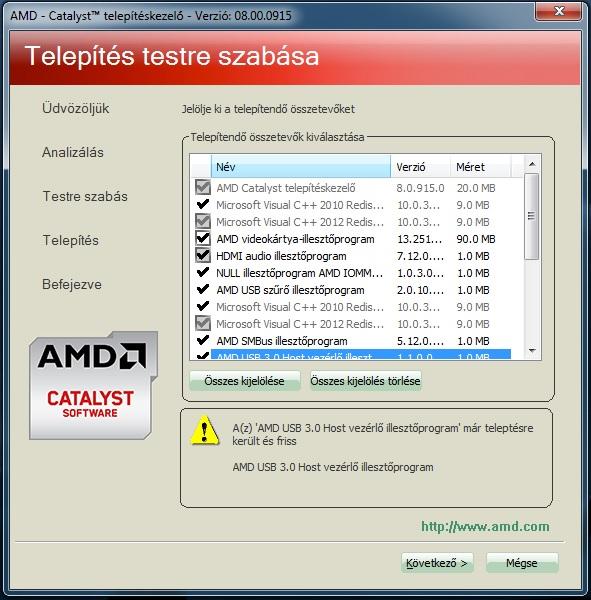
Task: Toggle NULL illesztőprogram AMD IOMMU checkmark
Action: point(202,273)
